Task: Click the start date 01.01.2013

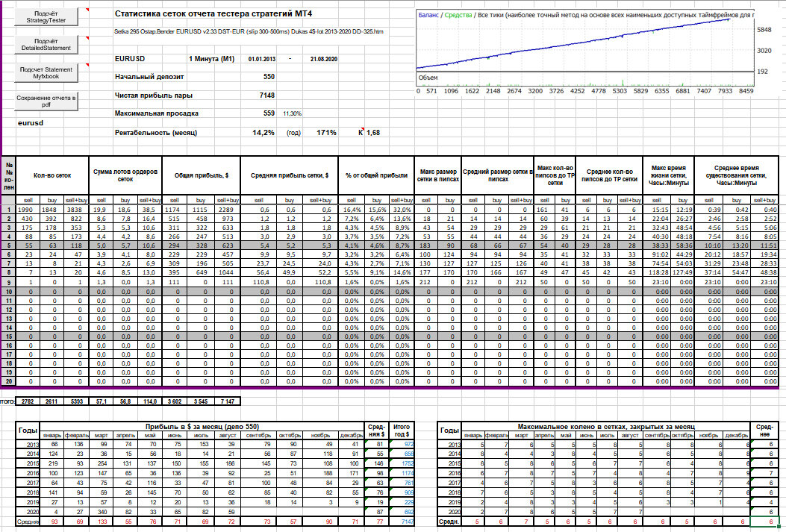Action: (262, 59)
